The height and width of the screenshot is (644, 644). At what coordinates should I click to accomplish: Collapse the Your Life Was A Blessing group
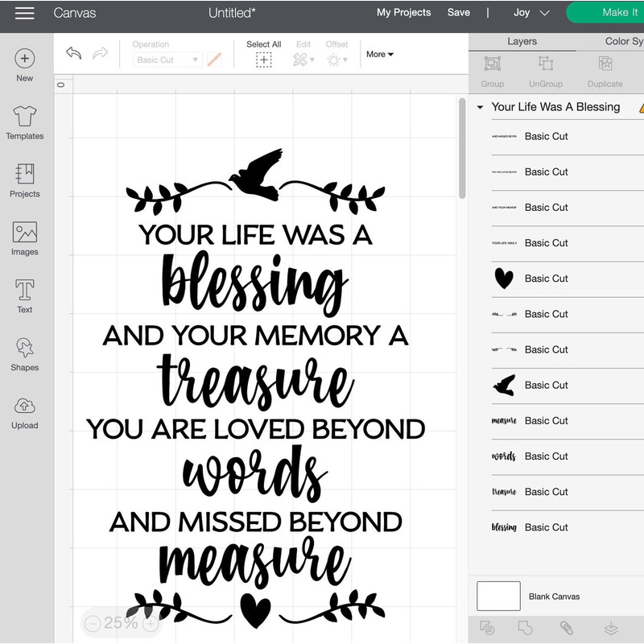coord(480,106)
